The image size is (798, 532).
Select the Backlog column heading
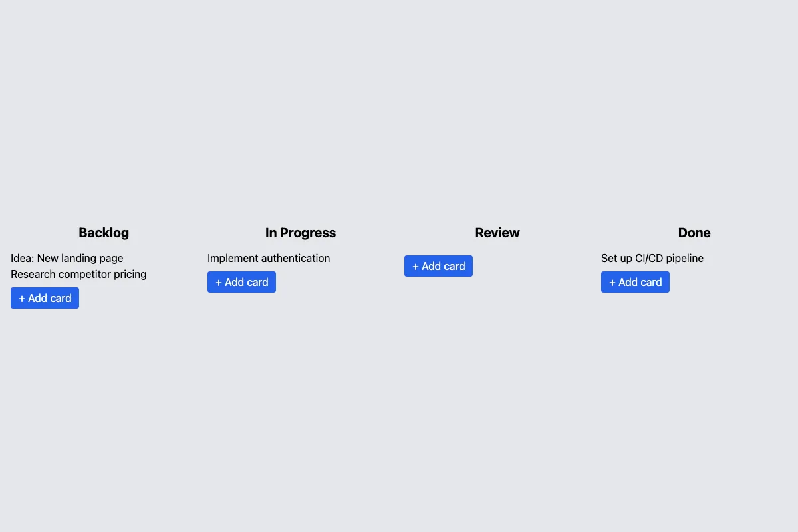tap(104, 233)
